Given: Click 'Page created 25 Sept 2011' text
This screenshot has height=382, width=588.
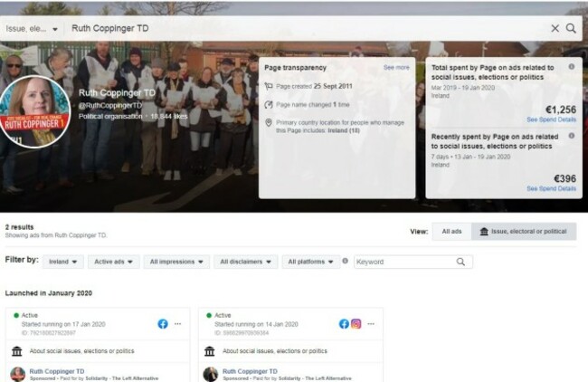Looking at the screenshot, I should [314, 86].
